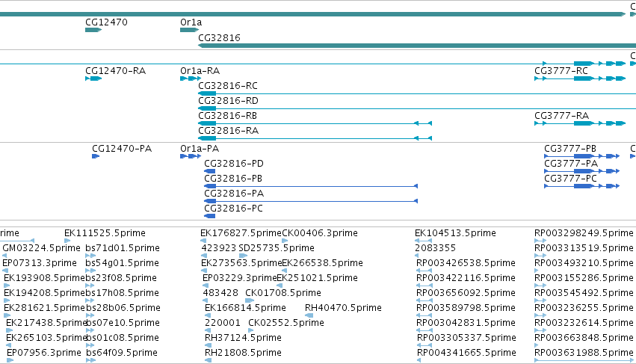Click EST RP003426538.5prime

coord(466,263)
